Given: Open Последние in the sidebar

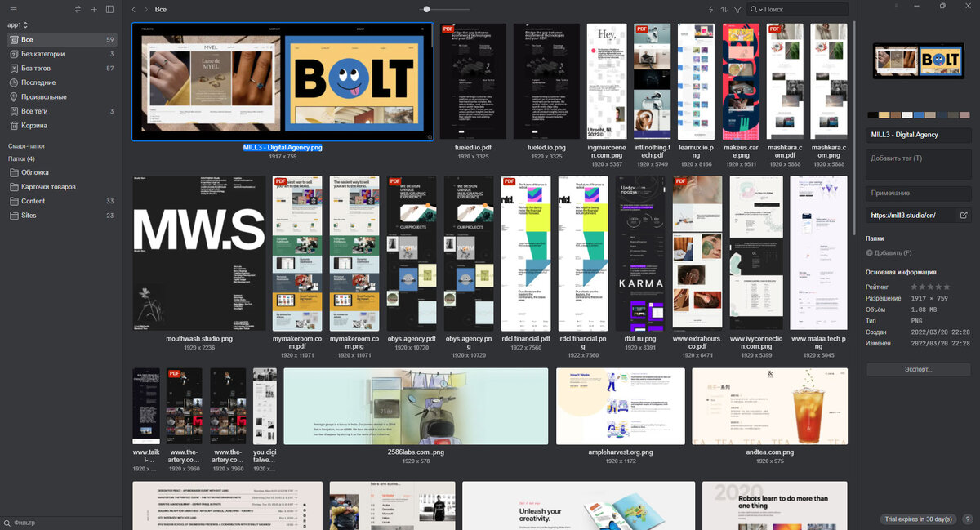Looking at the screenshot, I should click(x=61, y=82).
